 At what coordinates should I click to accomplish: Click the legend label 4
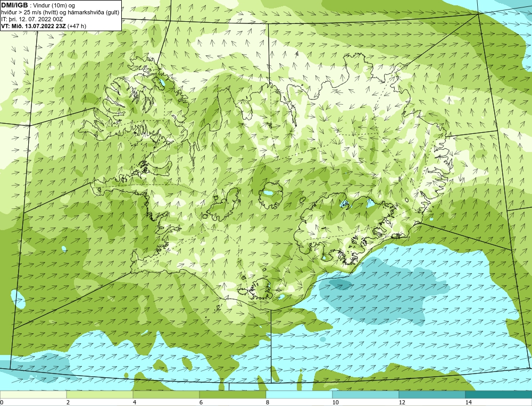pos(135,402)
